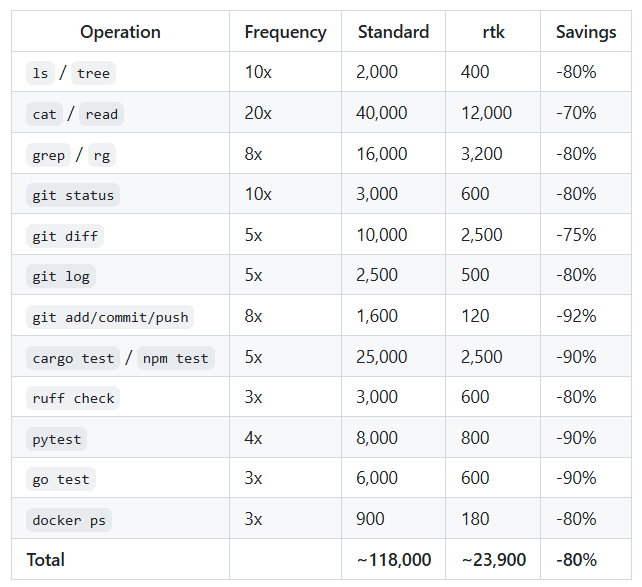This screenshot has height=587, width=642.
Task: Click the 'git add/commit/push' code label
Action: 110,317
